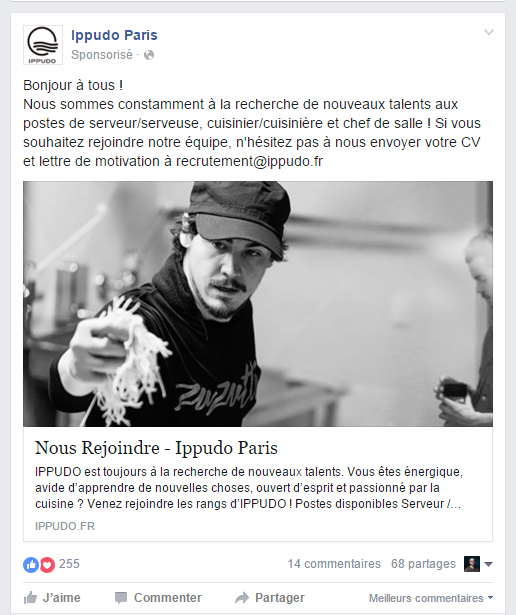Image resolution: width=516 pixels, height=615 pixels.
Task: Click the blue thumbs-up reaction icon
Action: click(x=31, y=565)
